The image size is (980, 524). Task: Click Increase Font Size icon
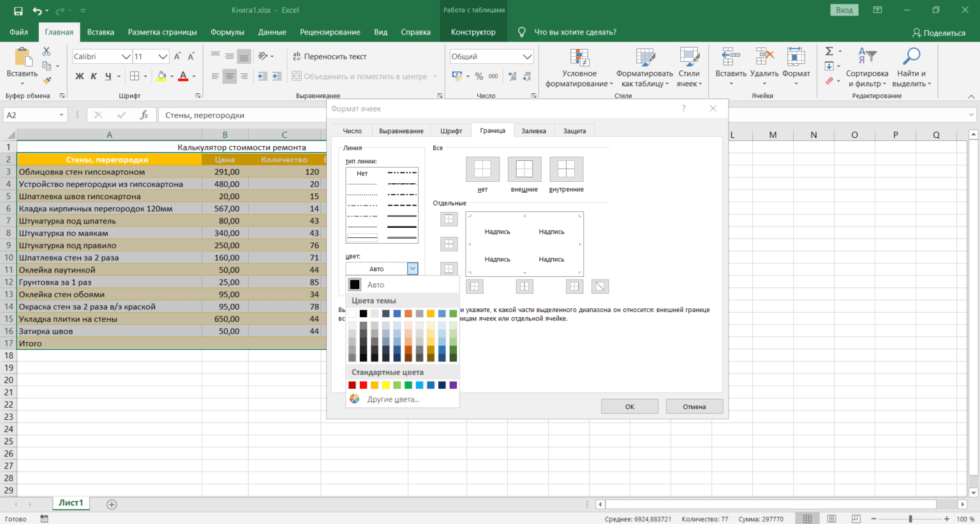click(x=177, y=56)
